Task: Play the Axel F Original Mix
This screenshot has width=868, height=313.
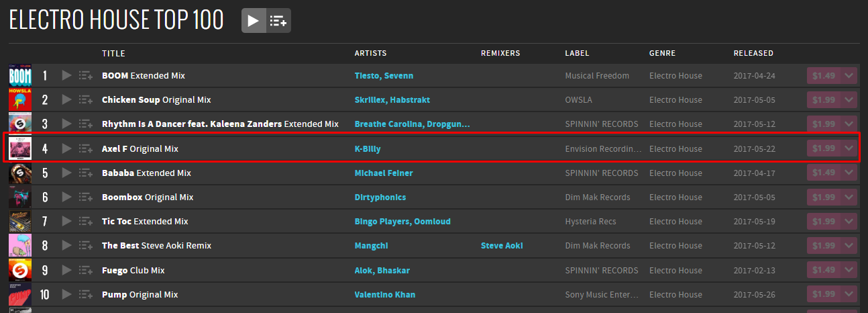Action: pyautogui.click(x=66, y=148)
